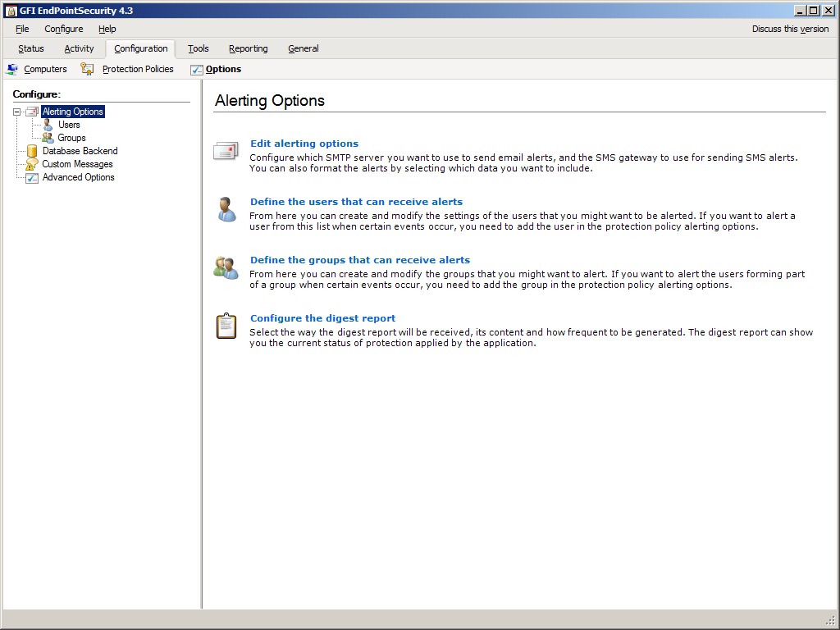Click the Alerting Options envelope tree icon
This screenshot has width=840, height=630.
coord(32,112)
